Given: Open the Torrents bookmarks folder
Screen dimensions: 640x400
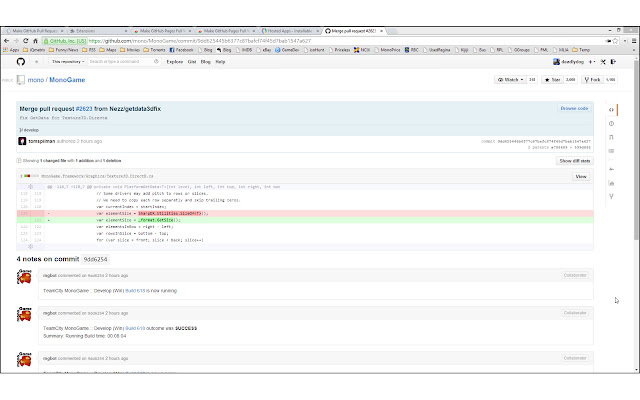Looking at the screenshot, I should coord(154,50).
